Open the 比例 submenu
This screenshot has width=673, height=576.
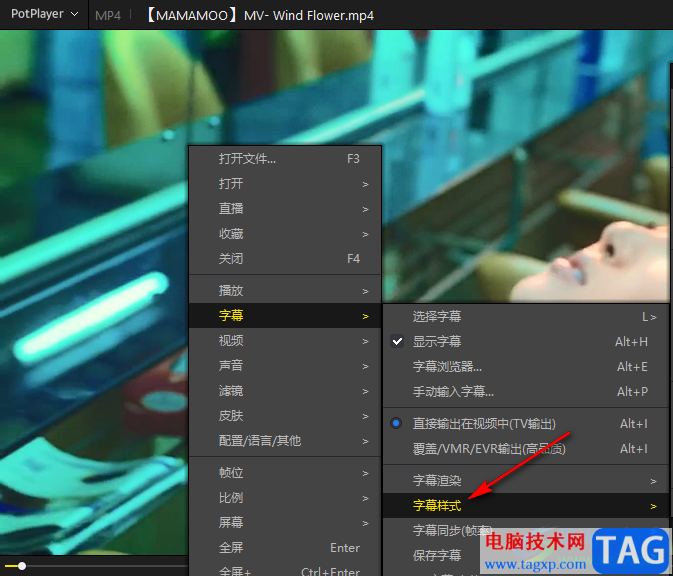[x=285, y=498]
